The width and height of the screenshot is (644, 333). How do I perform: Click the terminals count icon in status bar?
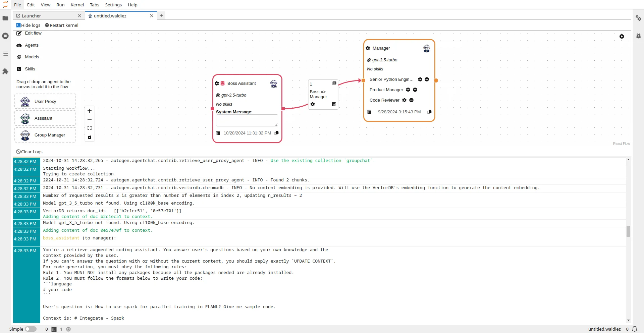(54, 329)
